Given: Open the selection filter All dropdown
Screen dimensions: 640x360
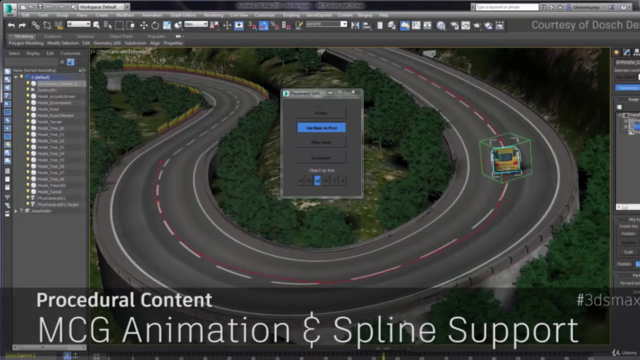Looking at the screenshot, I should click(78, 24).
